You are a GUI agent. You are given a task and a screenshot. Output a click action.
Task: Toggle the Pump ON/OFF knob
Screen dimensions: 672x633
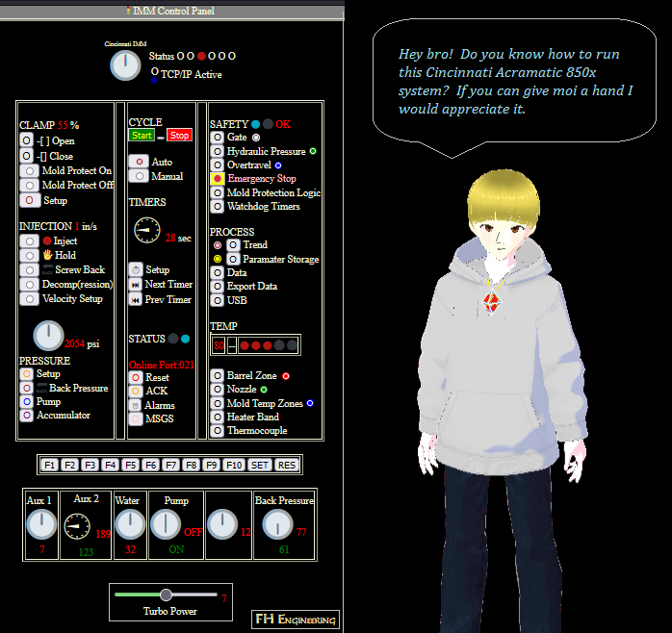tap(166, 524)
